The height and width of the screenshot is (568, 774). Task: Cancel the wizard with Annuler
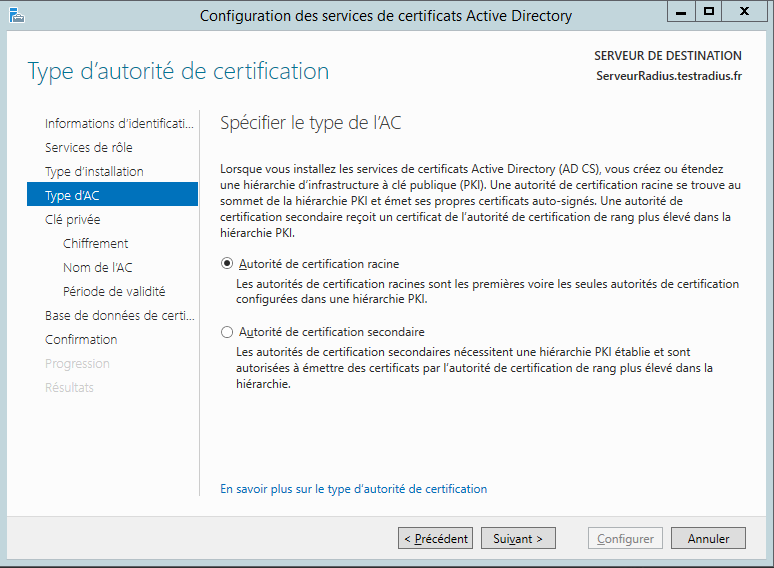tap(708, 538)
